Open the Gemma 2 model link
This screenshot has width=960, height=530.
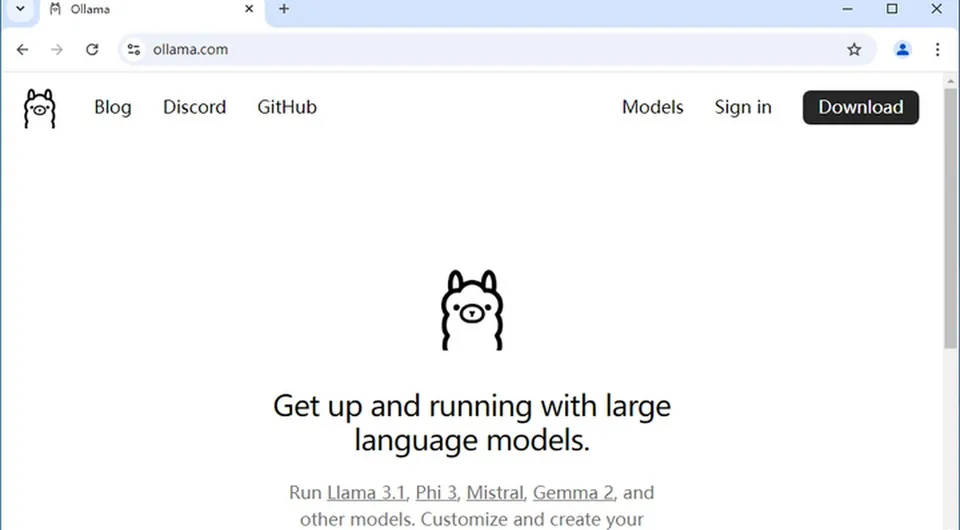[573, 493]
